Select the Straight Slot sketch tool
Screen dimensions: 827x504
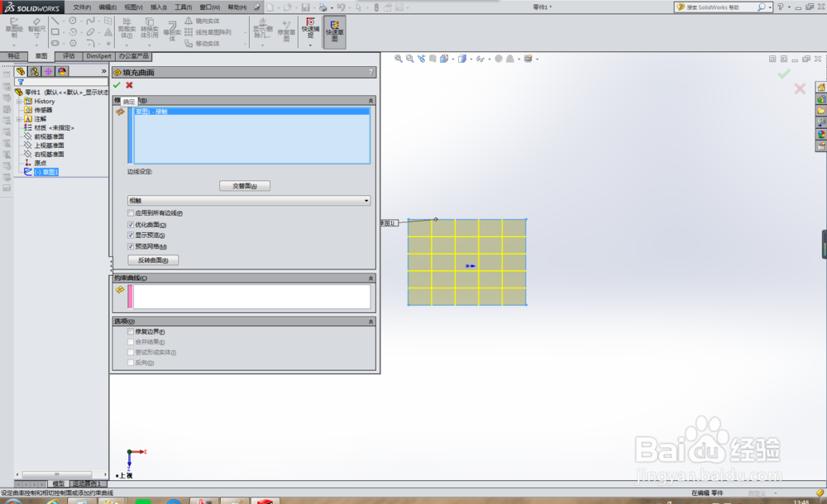point(55,43)
